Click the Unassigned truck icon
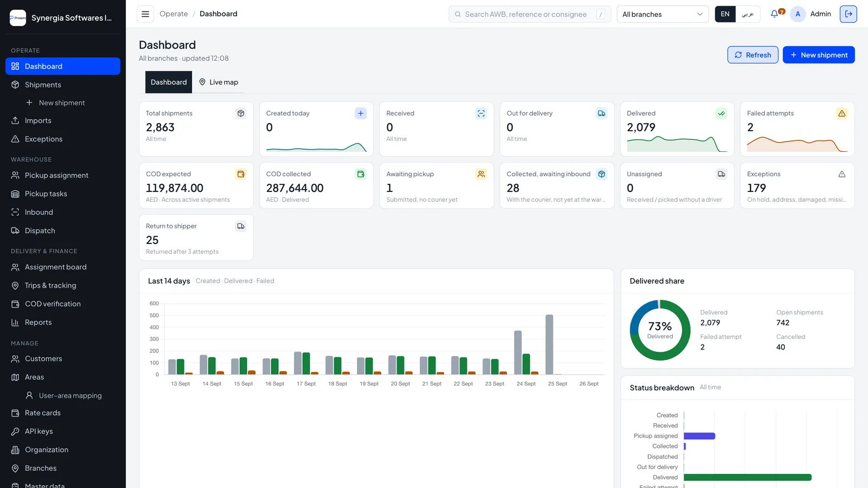Image resolution: width=868 pixels, height=488 pixels. [x=722, y=174]
